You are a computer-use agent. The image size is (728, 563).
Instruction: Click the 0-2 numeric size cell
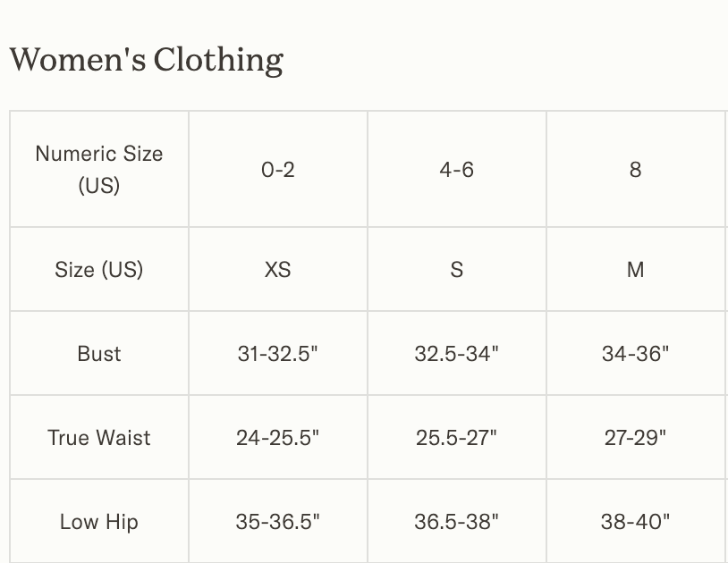coord(278,169)
